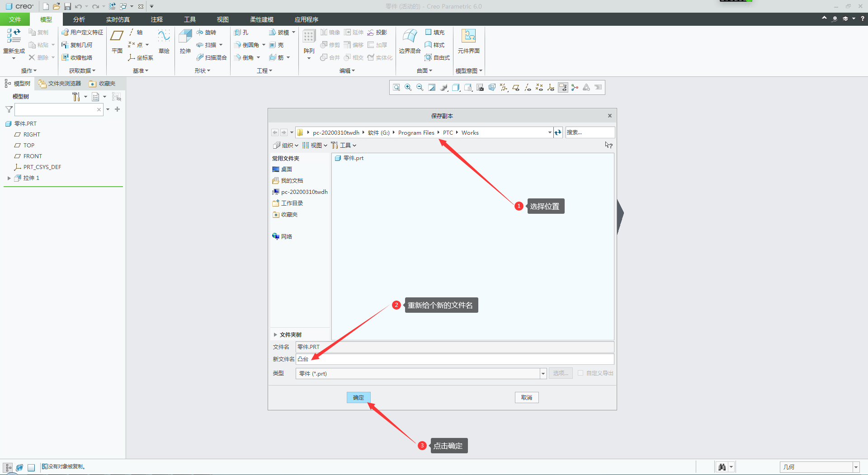Switch to the 分析 ribbon tab

click(79, 19)
